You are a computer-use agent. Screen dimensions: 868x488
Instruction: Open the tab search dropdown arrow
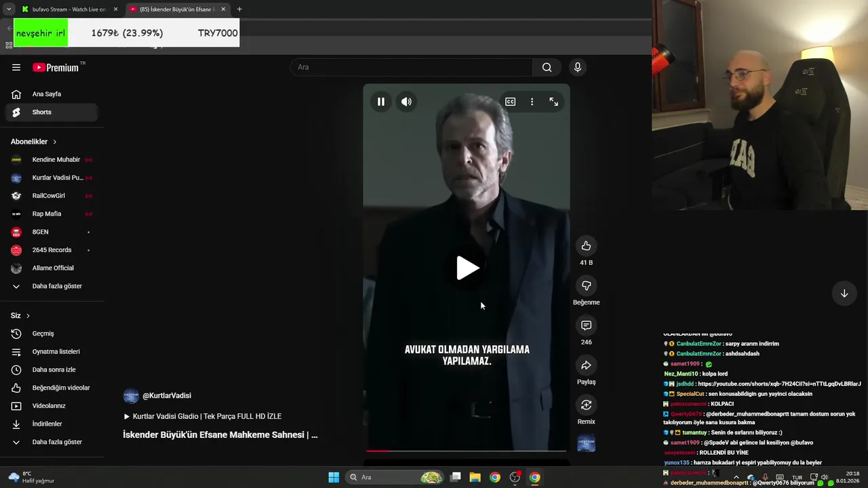click(x=8, y=9)
